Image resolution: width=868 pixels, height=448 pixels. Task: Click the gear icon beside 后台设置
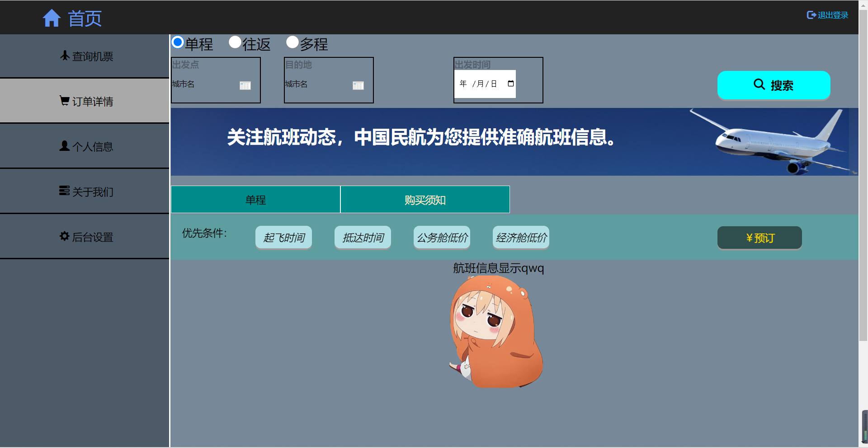tap(65, 236)
